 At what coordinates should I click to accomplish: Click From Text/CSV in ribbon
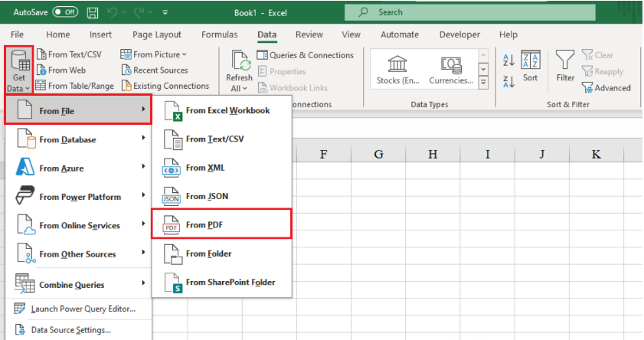click(70, 54)
